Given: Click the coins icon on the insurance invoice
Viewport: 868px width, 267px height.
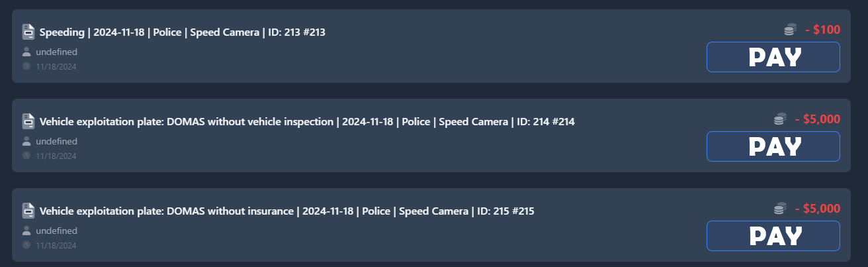Looking at the screenshot, I should click(x=780, y=209).
